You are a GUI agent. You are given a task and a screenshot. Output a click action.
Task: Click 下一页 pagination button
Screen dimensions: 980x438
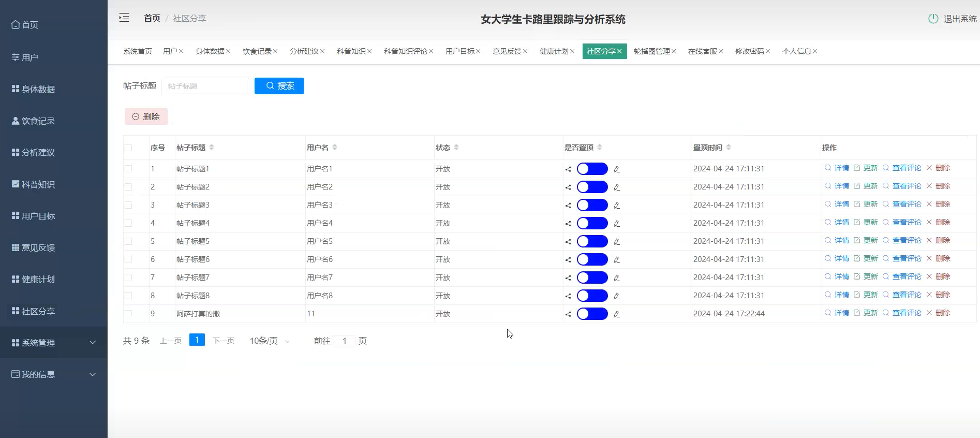click(x=224, y=341)
